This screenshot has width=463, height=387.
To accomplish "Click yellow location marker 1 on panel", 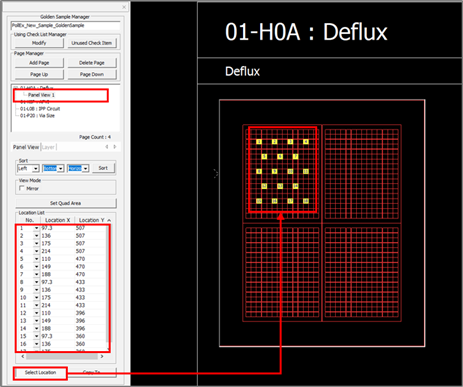I will point(259,142).
